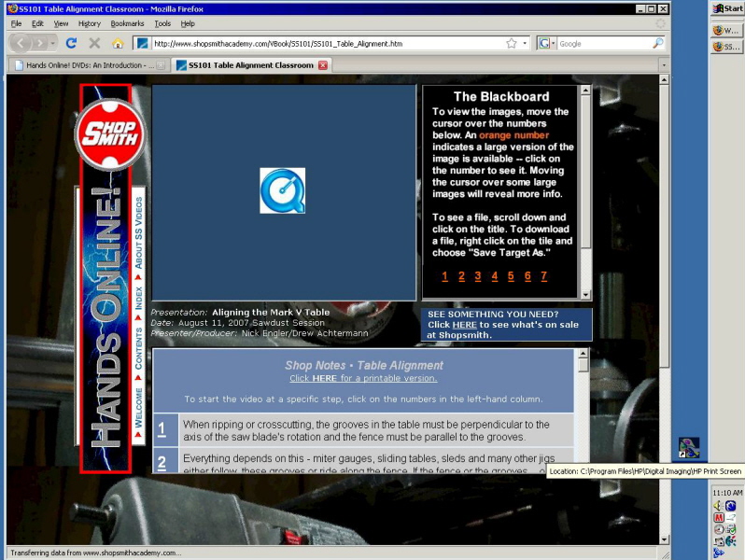Open blackboard image number 7
Viewport: 745px width, 560px height.
click(544, 276)
